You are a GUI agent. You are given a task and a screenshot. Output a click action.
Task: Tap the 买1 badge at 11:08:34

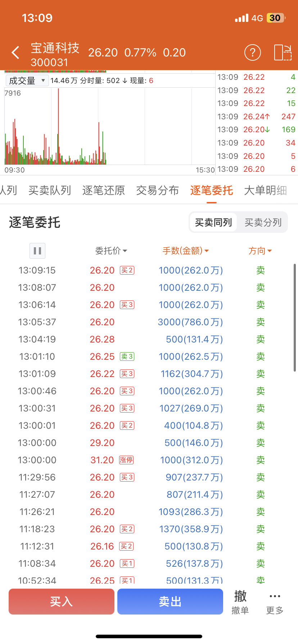click(x=127, y=563)
